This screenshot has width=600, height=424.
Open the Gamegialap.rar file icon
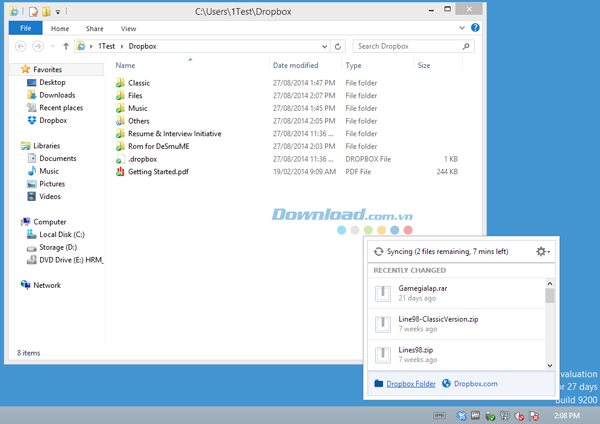point(382,292)
